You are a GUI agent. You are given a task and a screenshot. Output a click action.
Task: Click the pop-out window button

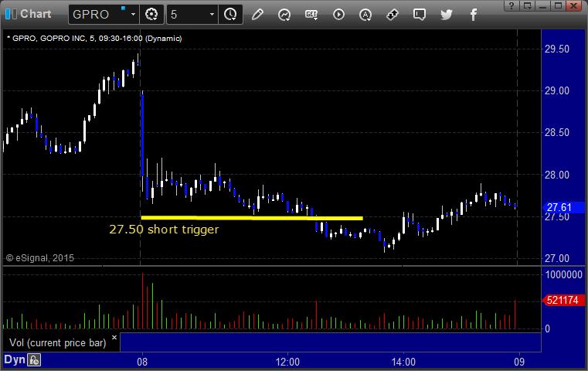click(x=527, y=5)
